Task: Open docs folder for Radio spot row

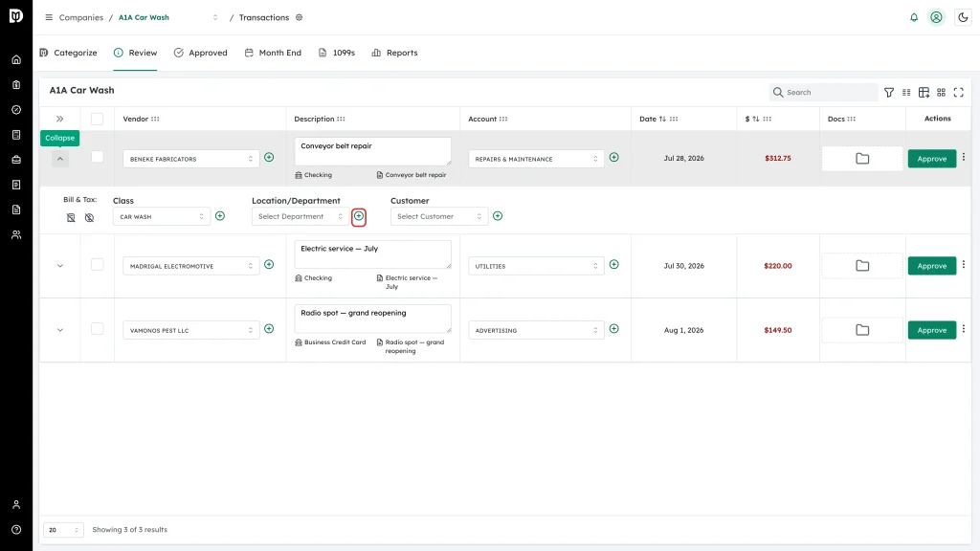Action: [x=862, y=330]
